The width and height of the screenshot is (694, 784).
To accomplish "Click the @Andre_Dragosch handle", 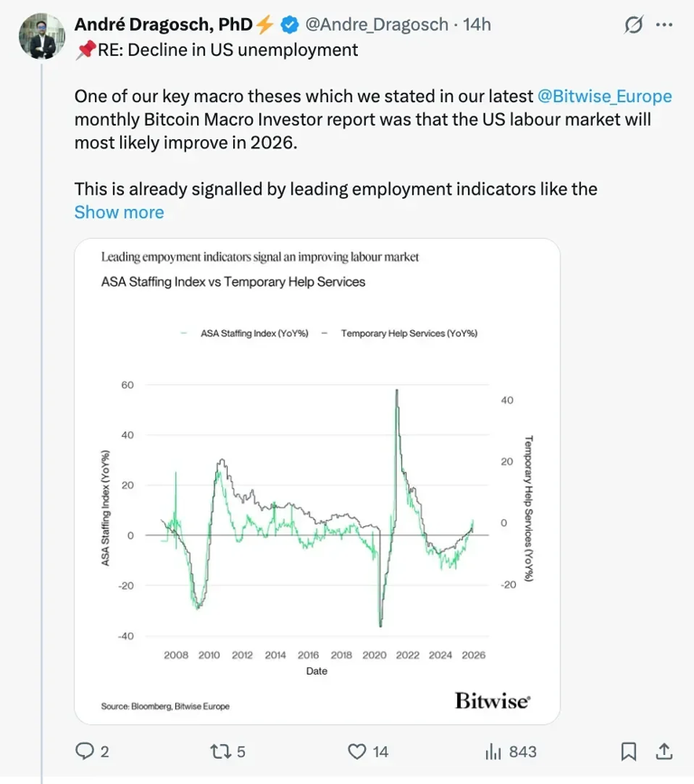I will tap(378, 25).
